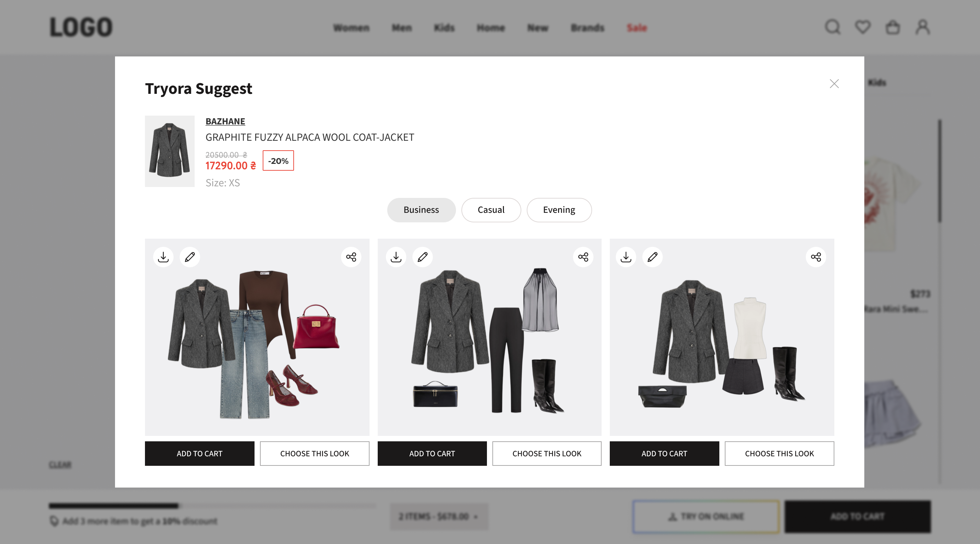This screenshot has width=980, height=544.
Task: Open the BAZHANE brand link
Action: 225,121
